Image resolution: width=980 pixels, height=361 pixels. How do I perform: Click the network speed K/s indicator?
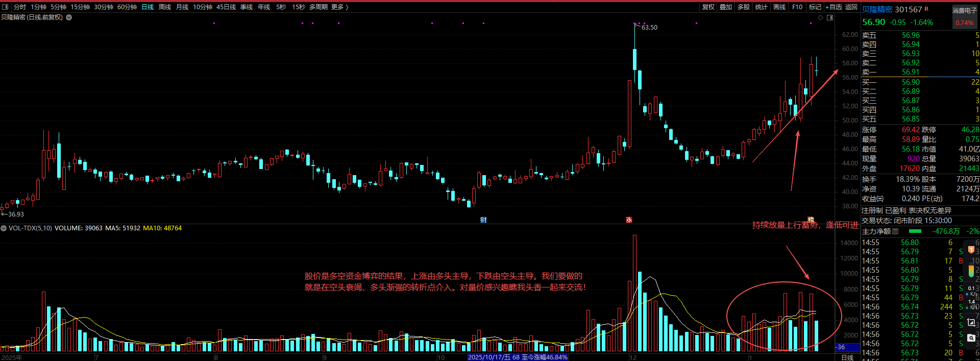971,298
